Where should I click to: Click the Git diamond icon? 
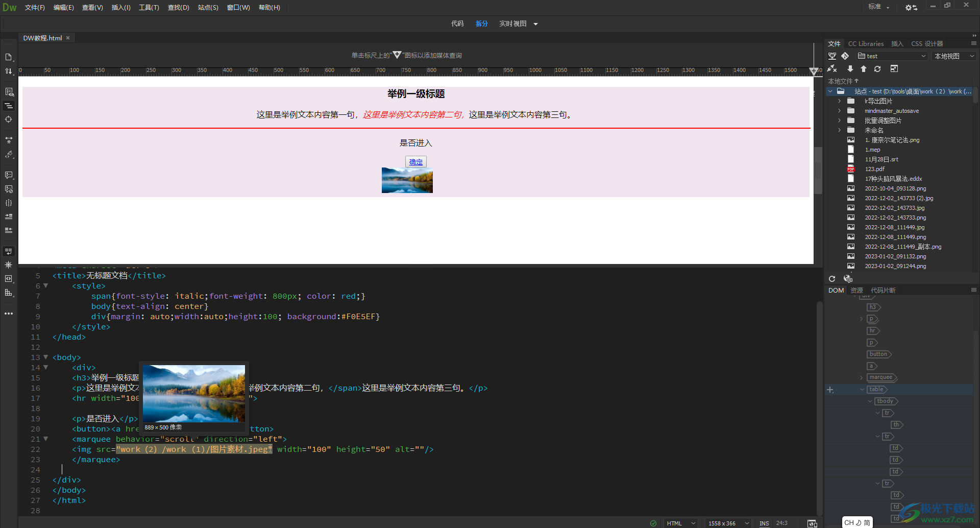point(845,56)
